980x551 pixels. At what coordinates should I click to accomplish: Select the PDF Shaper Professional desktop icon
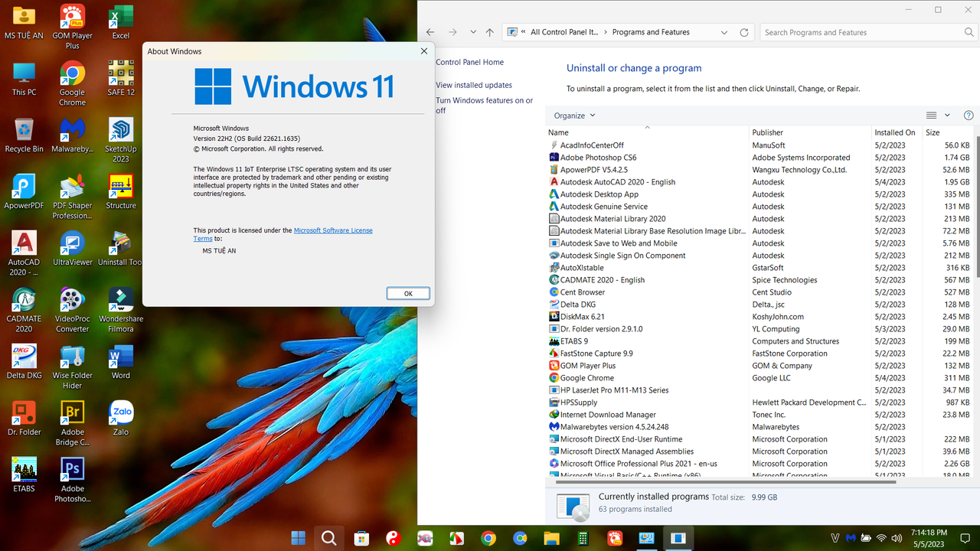pos(72,196)
